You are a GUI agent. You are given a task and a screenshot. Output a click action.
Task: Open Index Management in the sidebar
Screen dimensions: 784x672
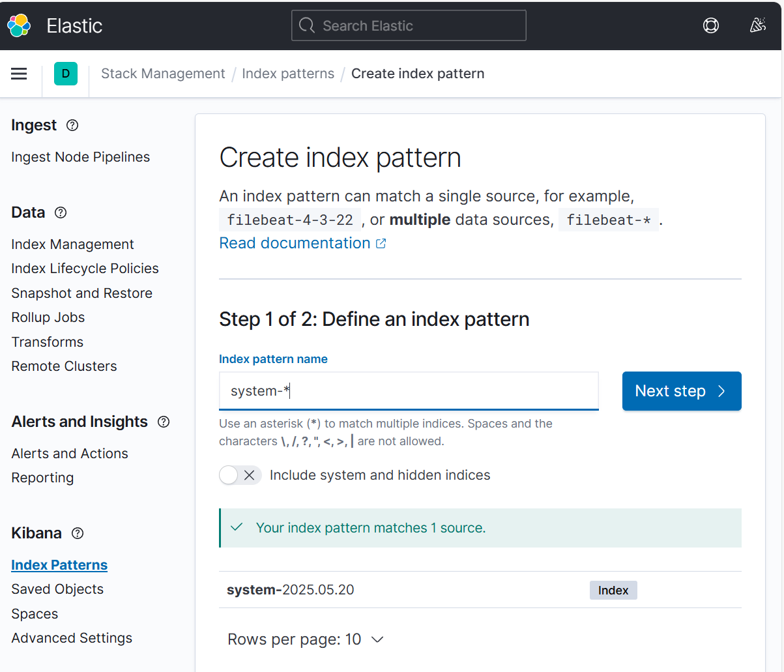pos(72,244)
